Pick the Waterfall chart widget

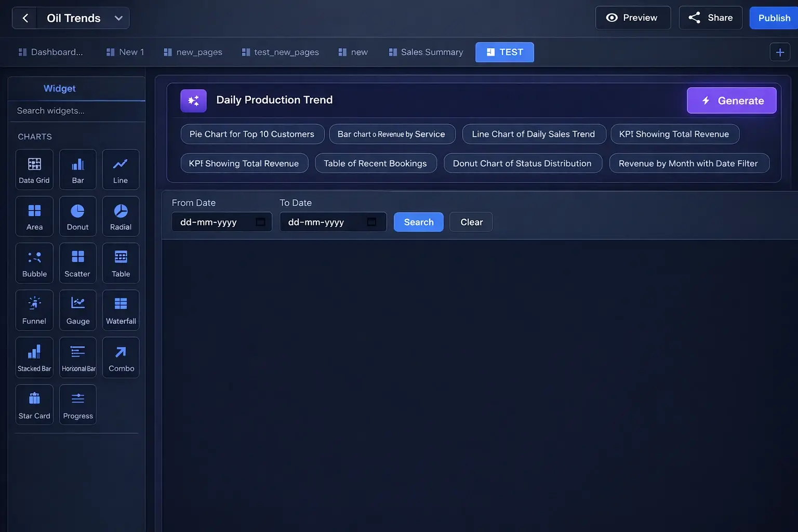coord(121,310)
